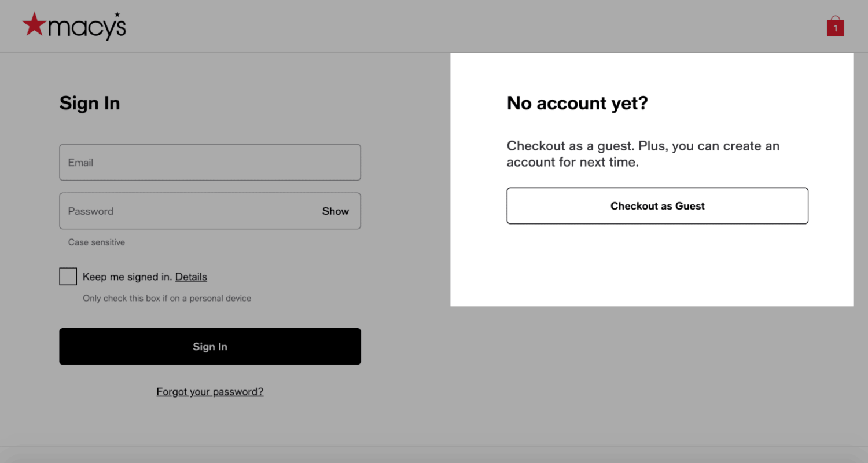The height and width of the screenshot is (463, 868).
Task: Toggle Show password visibility
Action: (x=335, y=211)
